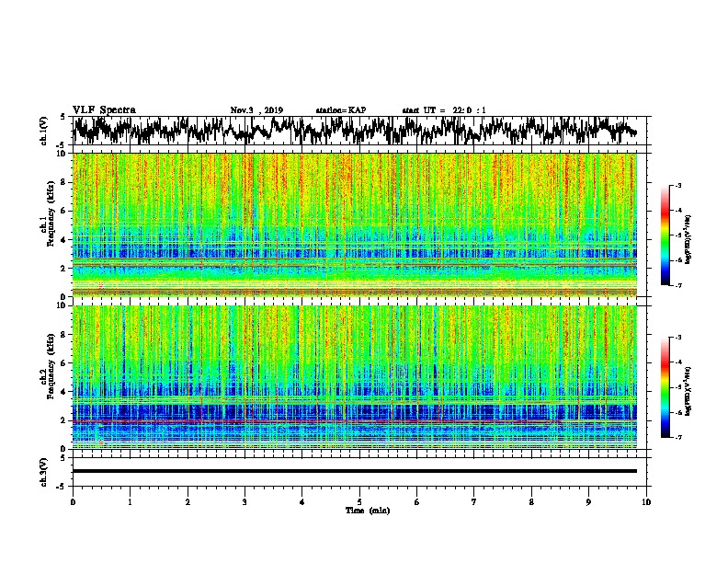This screenshot has height=563, width=728.
Task: Click the 'ch.3(V)' axis label
Action: click(44, 472)
